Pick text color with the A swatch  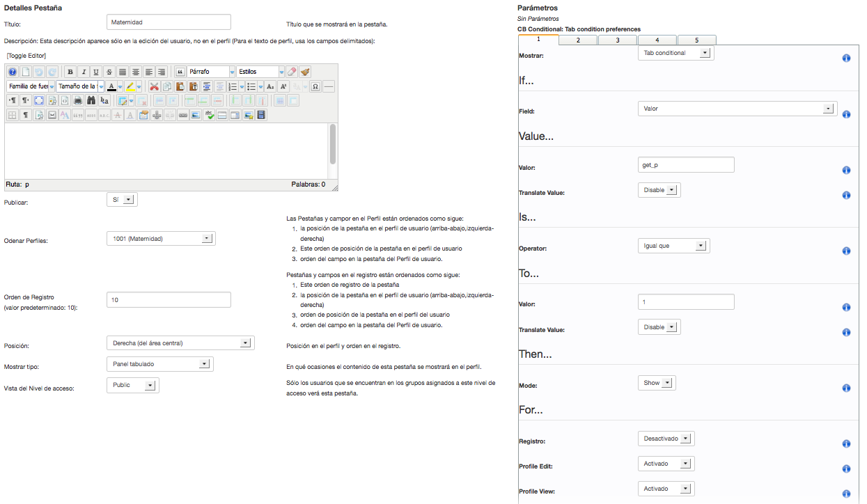point(111,87)
